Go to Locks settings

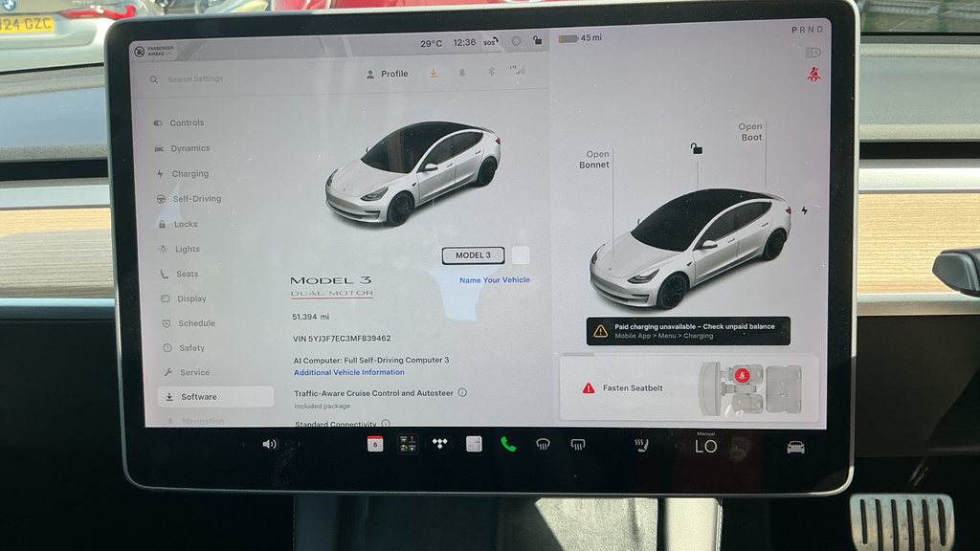(x=179, y=224)
